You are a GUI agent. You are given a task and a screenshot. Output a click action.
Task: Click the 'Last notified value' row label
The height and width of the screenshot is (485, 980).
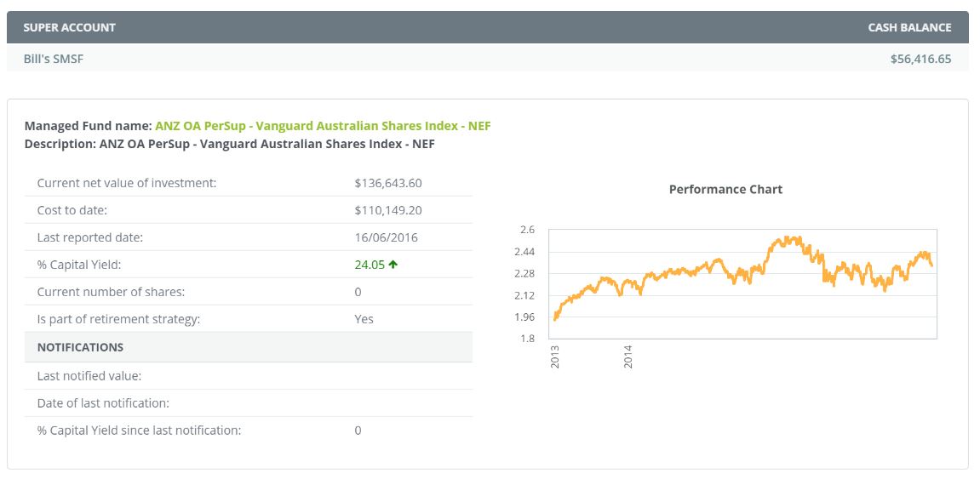[x=89, y=375]
